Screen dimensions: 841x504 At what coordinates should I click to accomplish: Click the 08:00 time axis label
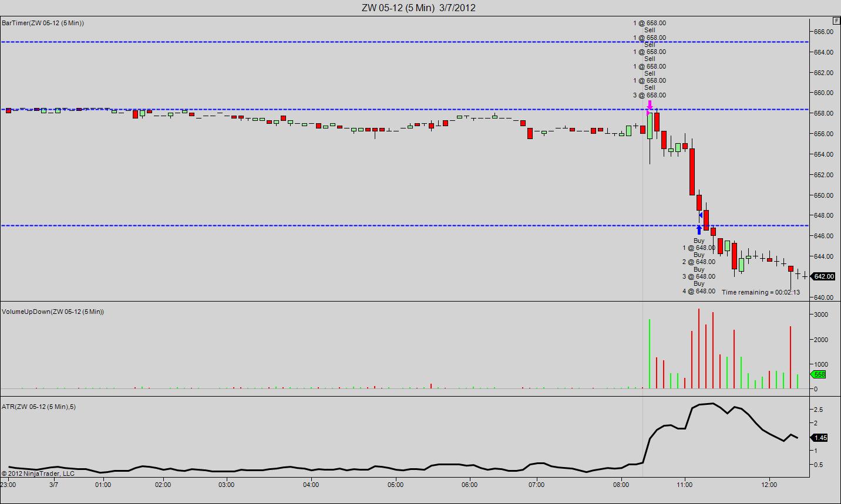[621, 485]
